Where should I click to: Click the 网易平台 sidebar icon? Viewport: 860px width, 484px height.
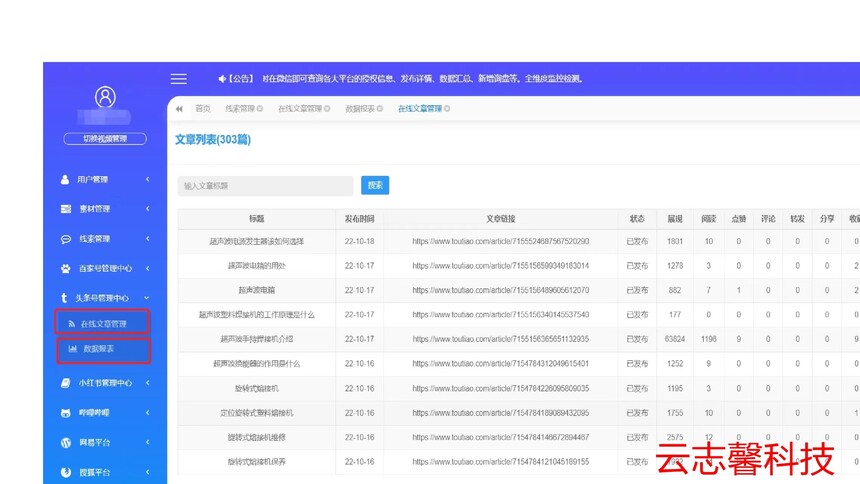66,442
